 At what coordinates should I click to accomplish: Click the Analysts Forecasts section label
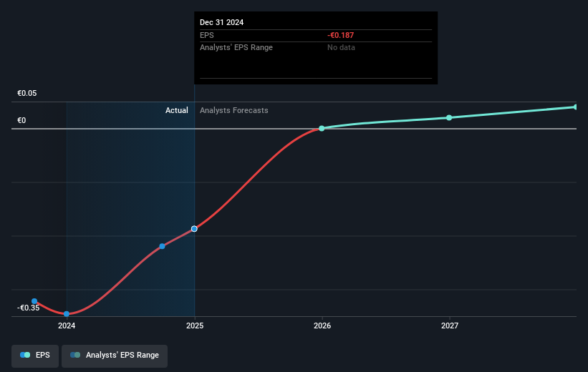[x=234, y=110]
